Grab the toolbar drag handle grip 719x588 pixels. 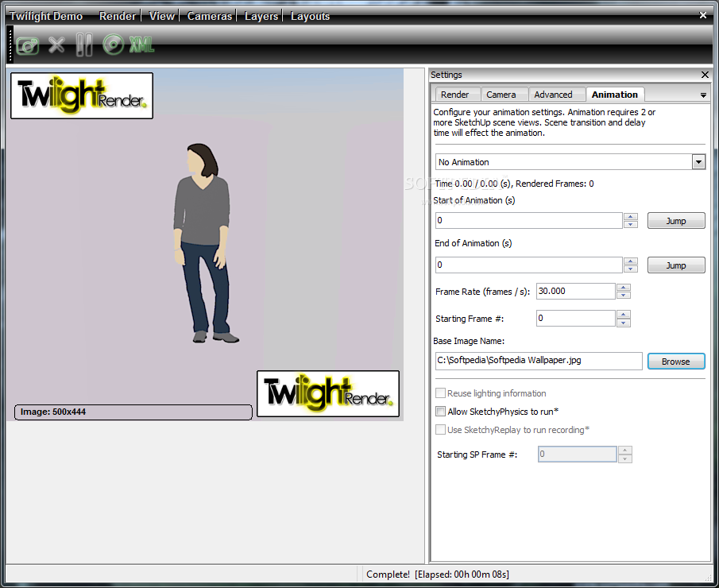[x=10, y=44]
